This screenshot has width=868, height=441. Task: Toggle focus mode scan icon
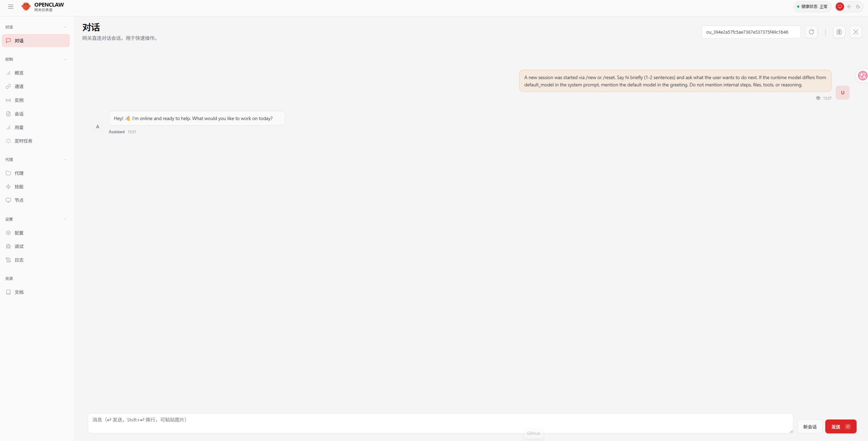856,32
